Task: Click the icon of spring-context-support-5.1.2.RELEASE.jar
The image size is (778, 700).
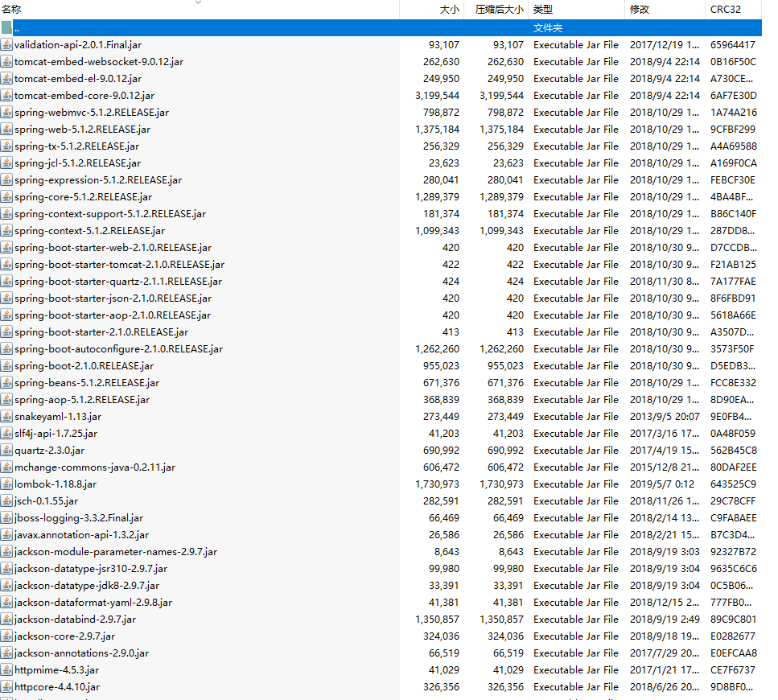Action: tap(6, 213)
